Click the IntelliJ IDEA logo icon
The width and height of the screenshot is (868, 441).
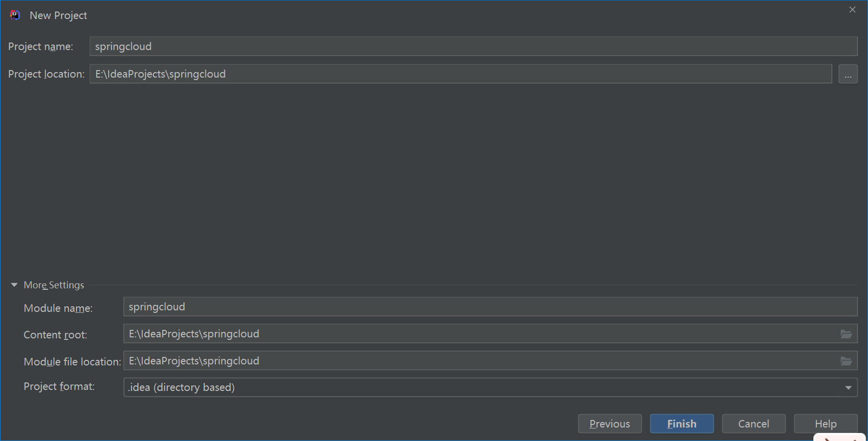15,15
